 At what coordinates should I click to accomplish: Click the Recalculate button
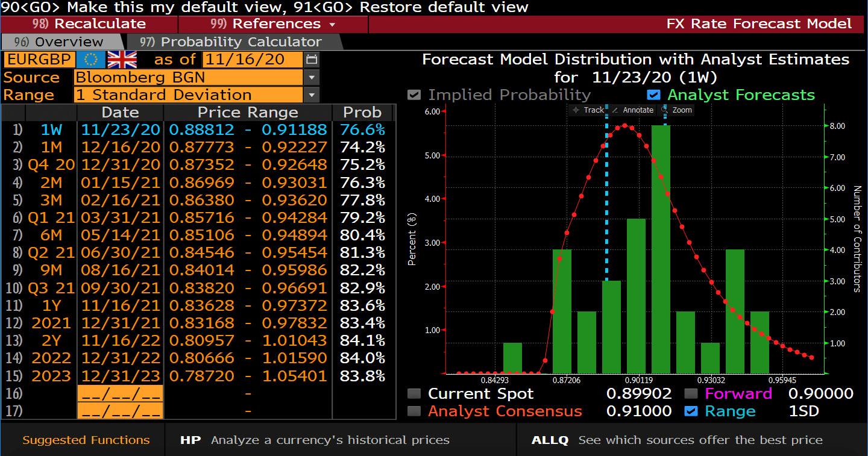pyautogui.click(x=89, y=24)
